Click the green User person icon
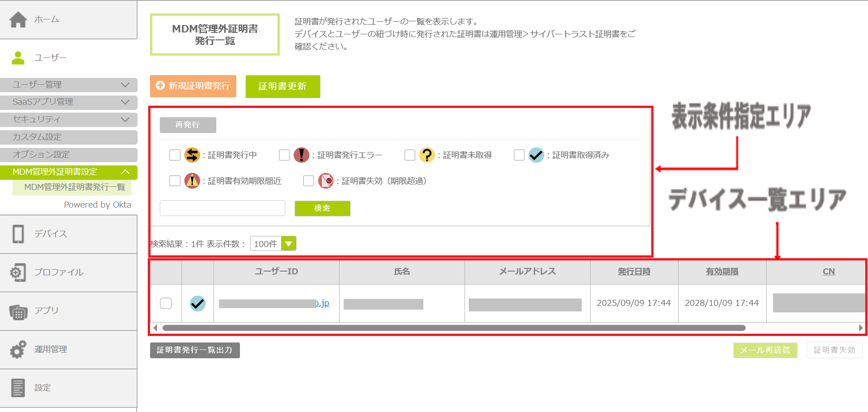868x412 pixels. click(x=18, y=58)
